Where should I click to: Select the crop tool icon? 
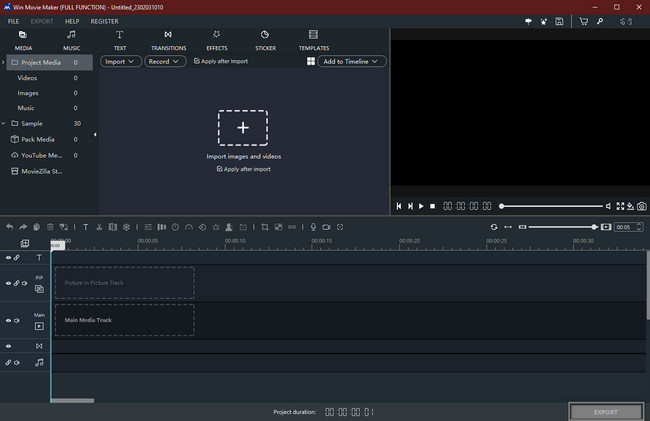(264, 227)
